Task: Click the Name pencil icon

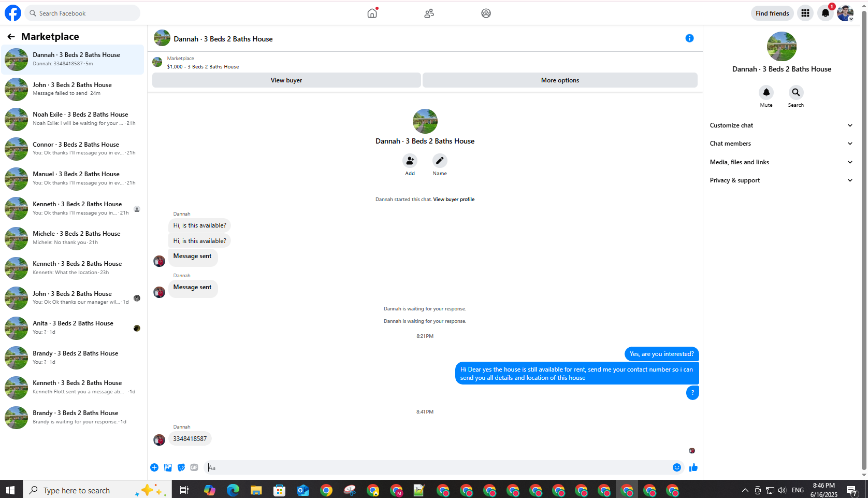Action: pyautogui.click(x=440, y=161)
